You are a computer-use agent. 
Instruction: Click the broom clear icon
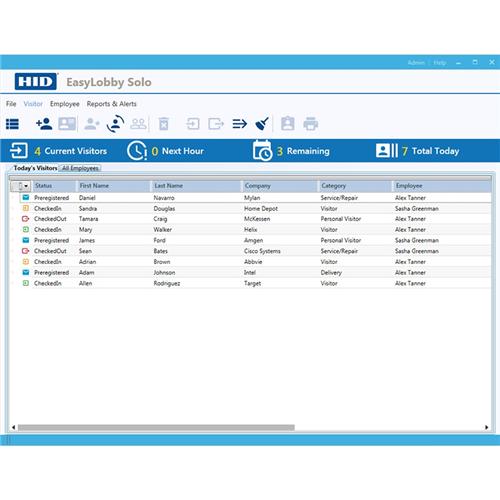(x=262, y=123)
